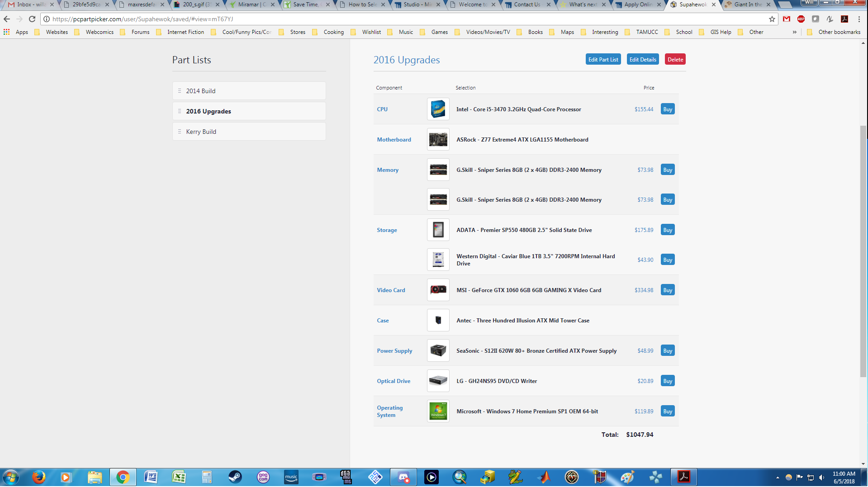
Task: Open the Apps shortcut in bookmarks bar
Action: pyautogui.click(x=16, y=32)
